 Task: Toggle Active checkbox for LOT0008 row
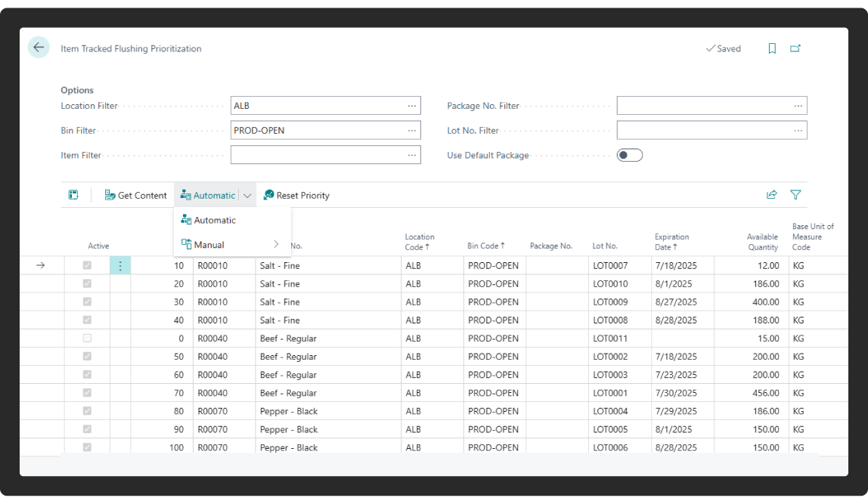(87, 320)
